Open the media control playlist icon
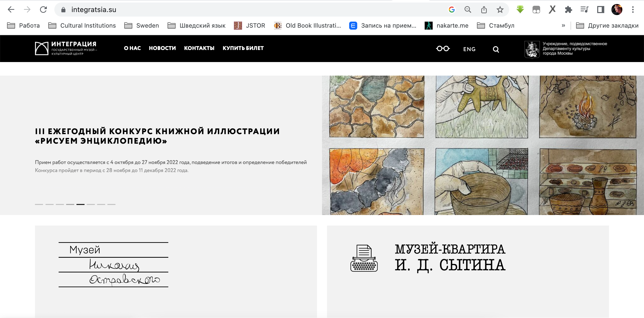The image size is (644, 318). pos(584,10)
